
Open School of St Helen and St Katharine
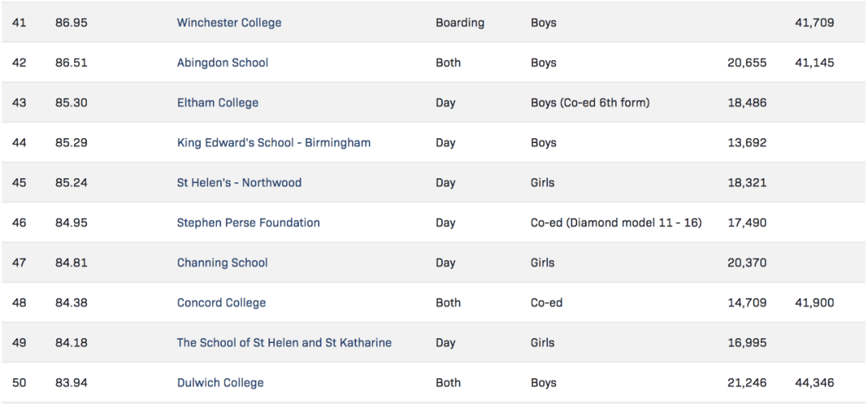point(284,343)
